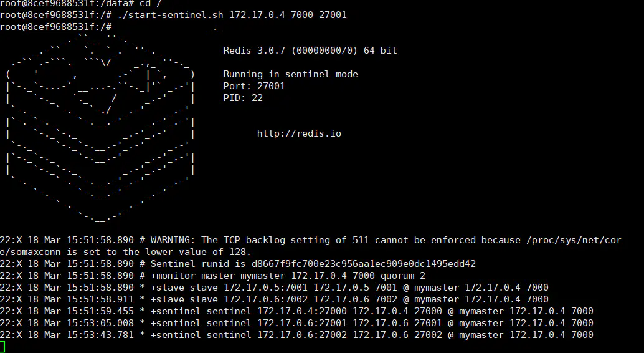Click the +sentinel 172.17.0.4:27000 log line
This screenshot has width=644, height=353.
click(x=296, y=311)
